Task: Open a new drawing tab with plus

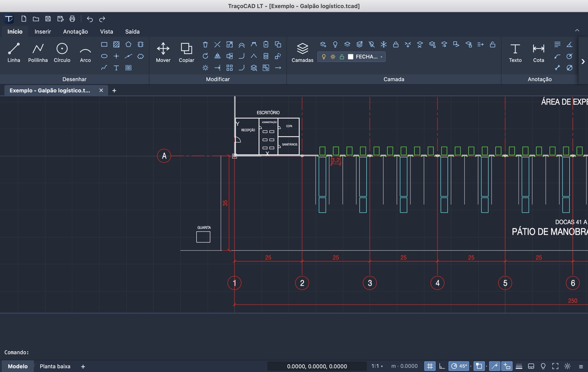Action: pyautogui.click(x=114, y=90)
